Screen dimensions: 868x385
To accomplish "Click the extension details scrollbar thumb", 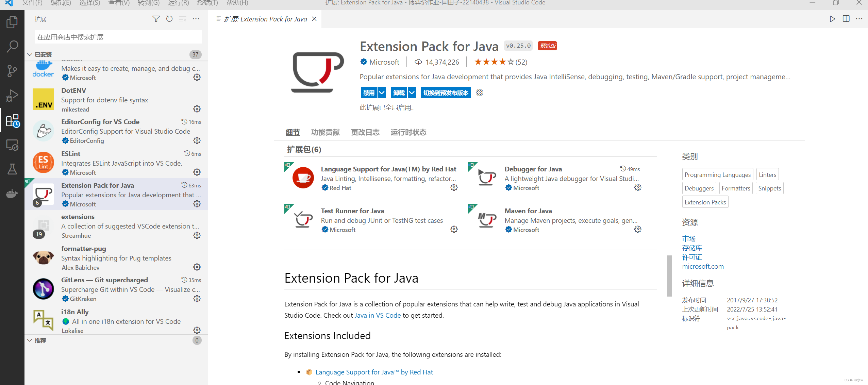I will [669, 275].
